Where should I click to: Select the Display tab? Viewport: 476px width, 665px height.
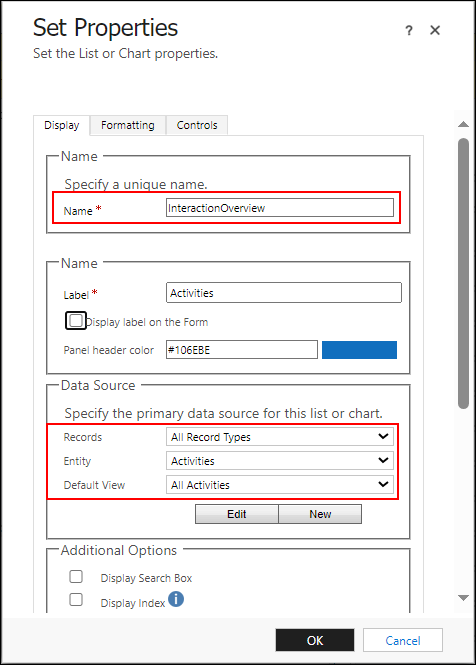pyautogui.click(x=62, y=125)
